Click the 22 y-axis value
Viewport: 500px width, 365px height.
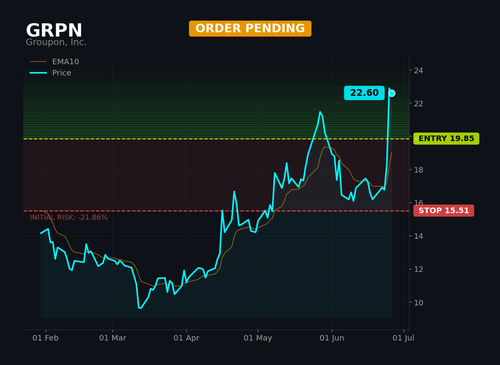(x=418, y=104)
